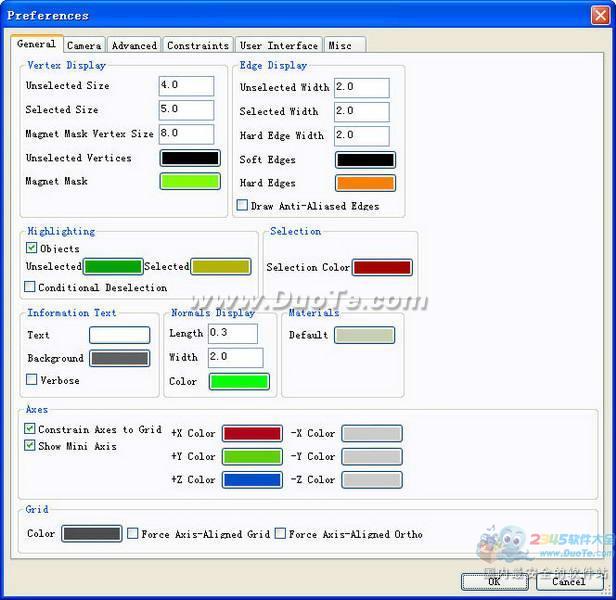Pick the red Selection Color swatch
The image size is (616, 600).
382,267
